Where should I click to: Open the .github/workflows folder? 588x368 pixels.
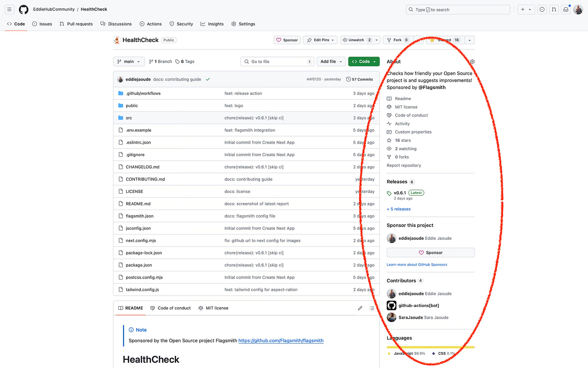(143, 93)
